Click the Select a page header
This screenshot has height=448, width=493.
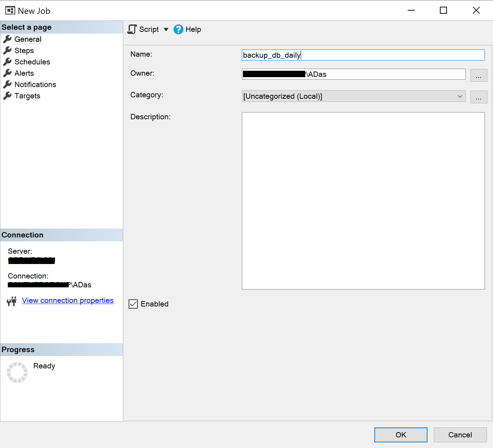62,27
